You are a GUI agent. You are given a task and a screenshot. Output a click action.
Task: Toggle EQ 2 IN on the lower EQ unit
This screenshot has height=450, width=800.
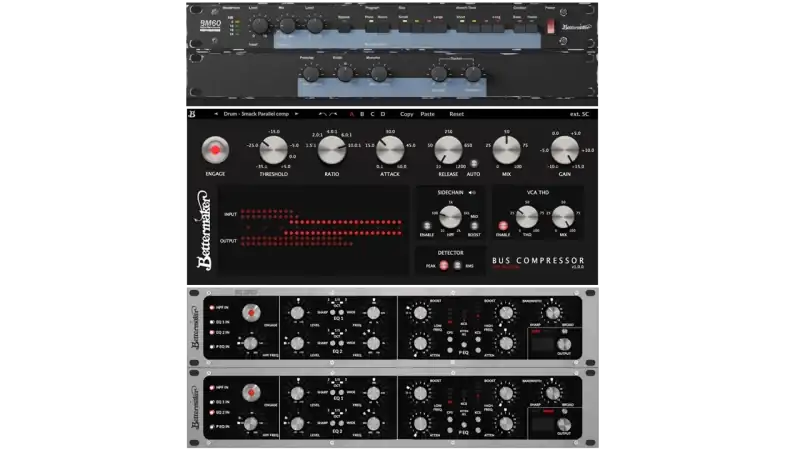coord(212,412)
